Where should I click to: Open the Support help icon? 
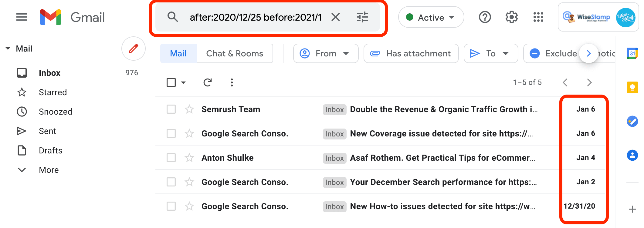point(485,17)
